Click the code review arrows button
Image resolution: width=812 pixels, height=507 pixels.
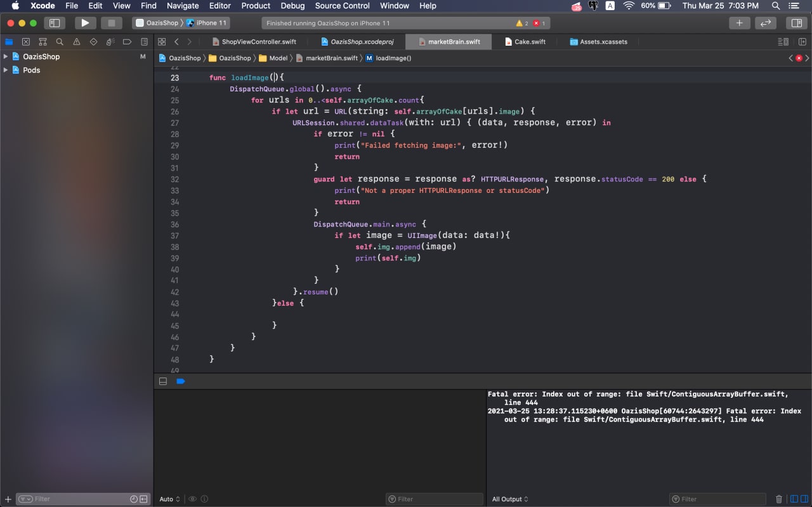point(766,23)
